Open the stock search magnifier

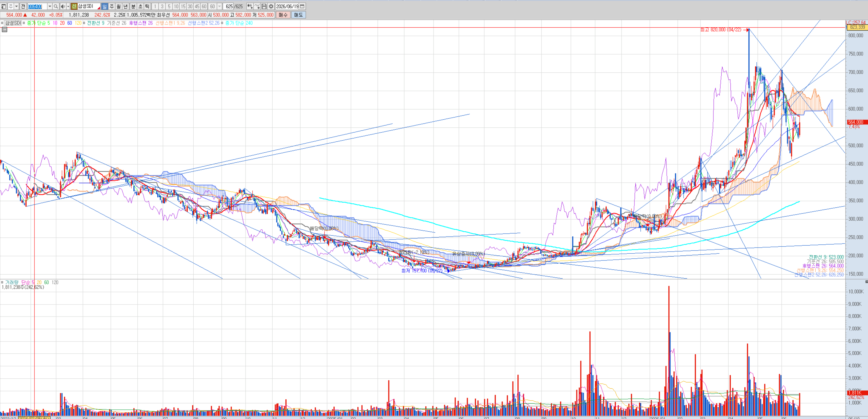click(x=56, y=6)
